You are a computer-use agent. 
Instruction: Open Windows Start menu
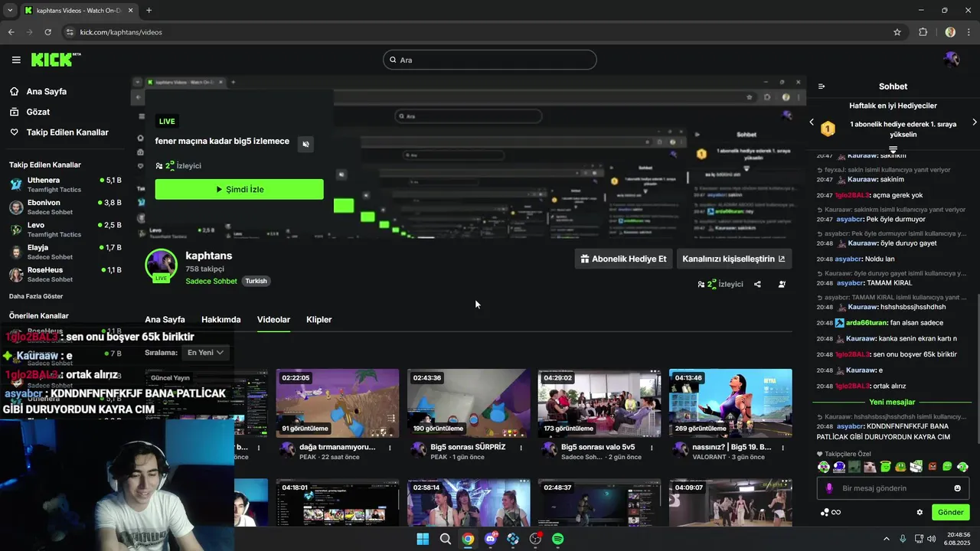point(423,539)
